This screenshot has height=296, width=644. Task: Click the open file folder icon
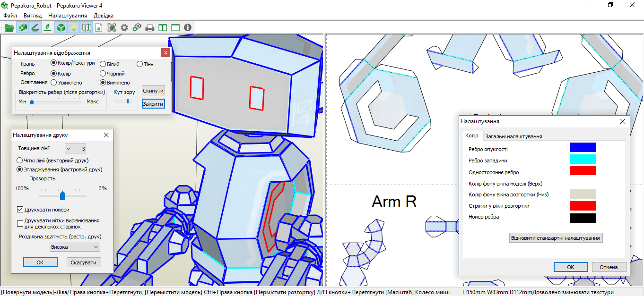pyautogui.click(x=9, y=28)
